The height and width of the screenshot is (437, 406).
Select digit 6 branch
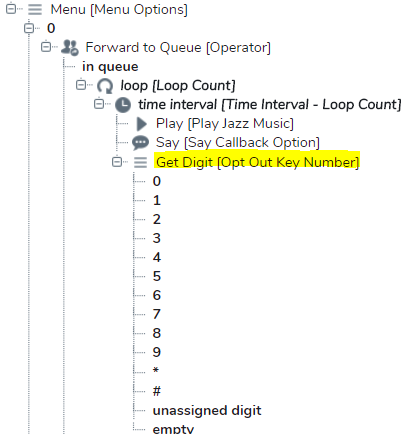(157, 295)
